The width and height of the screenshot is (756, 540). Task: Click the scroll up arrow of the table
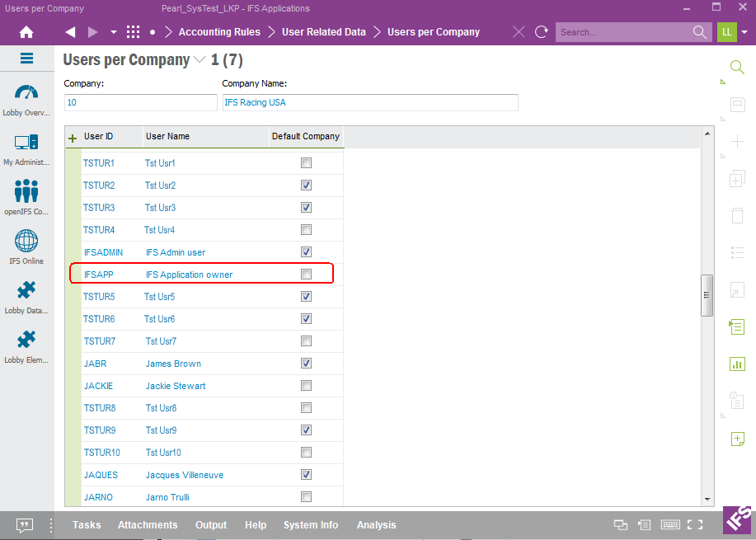point(707,134)
